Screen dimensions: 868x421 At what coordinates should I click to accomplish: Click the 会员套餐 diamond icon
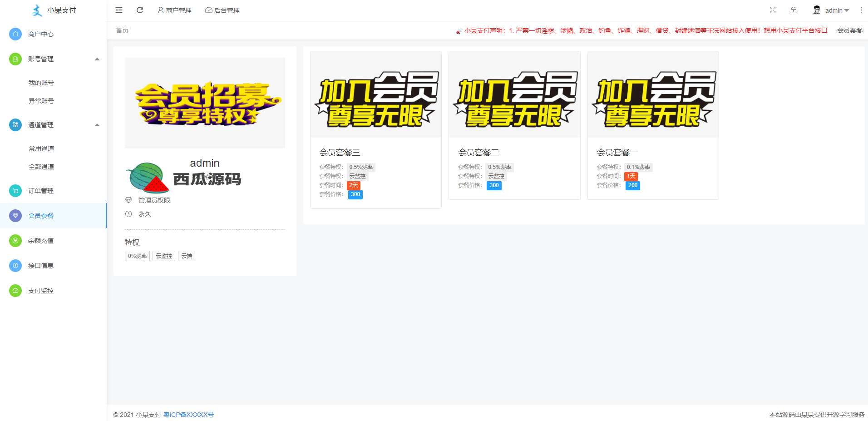pyautogui.click(x=15, y=216)
